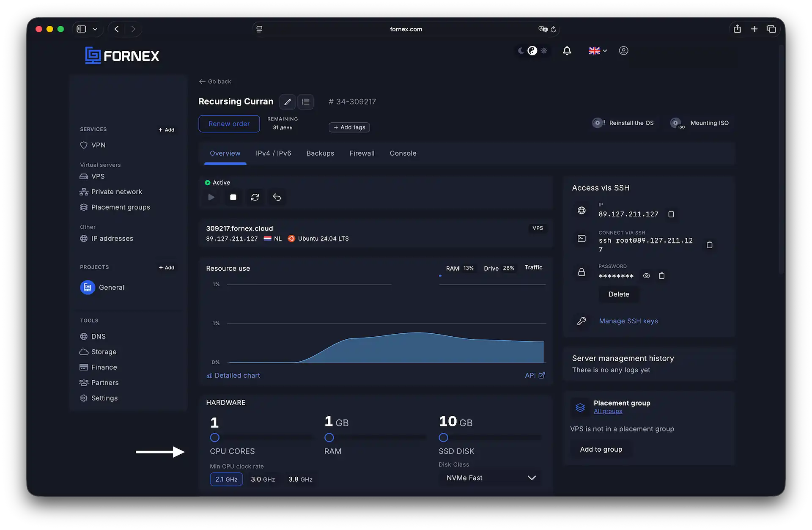The width and height of the screenshot is (812, 530).
Task: Adjust CPU cores slider handle
Action: [215, 438]
